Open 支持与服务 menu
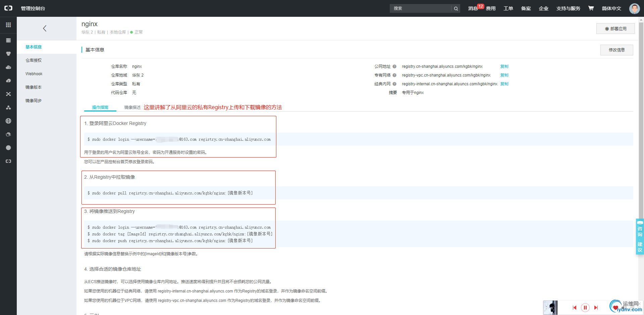This screenshot has width=644, height=315. point(568,8)
